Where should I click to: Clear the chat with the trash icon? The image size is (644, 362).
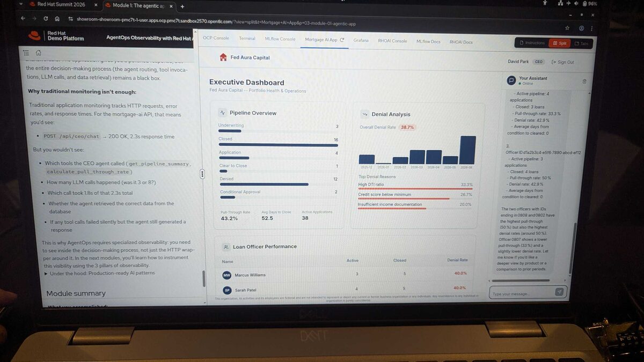point(584,82)
